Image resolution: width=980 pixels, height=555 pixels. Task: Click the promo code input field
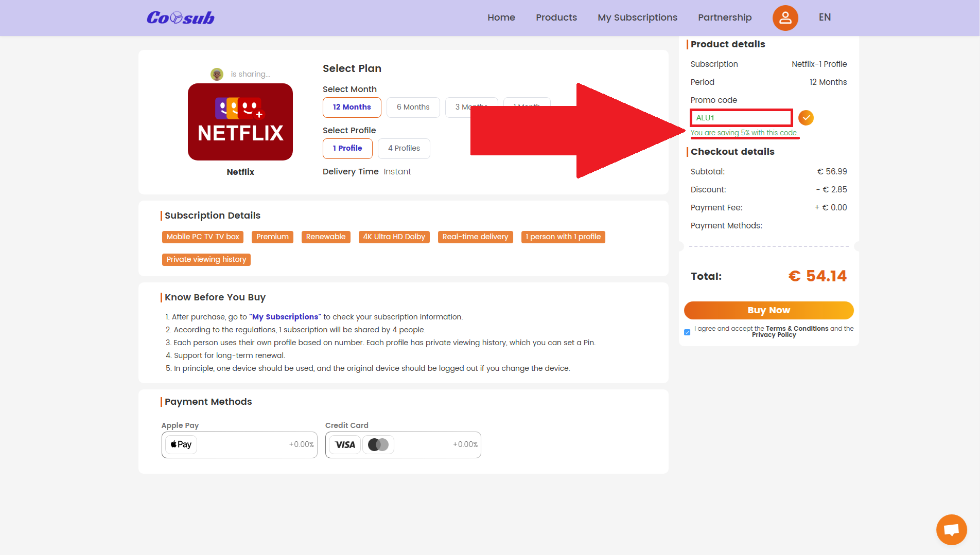tap(741, 118)
